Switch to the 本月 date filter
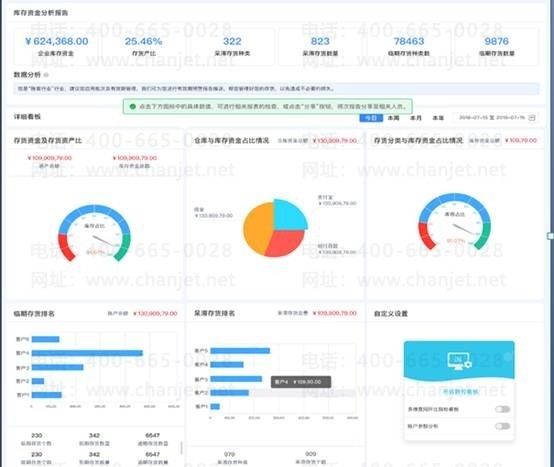Screen dimensions: 554x467 [416, 118]
